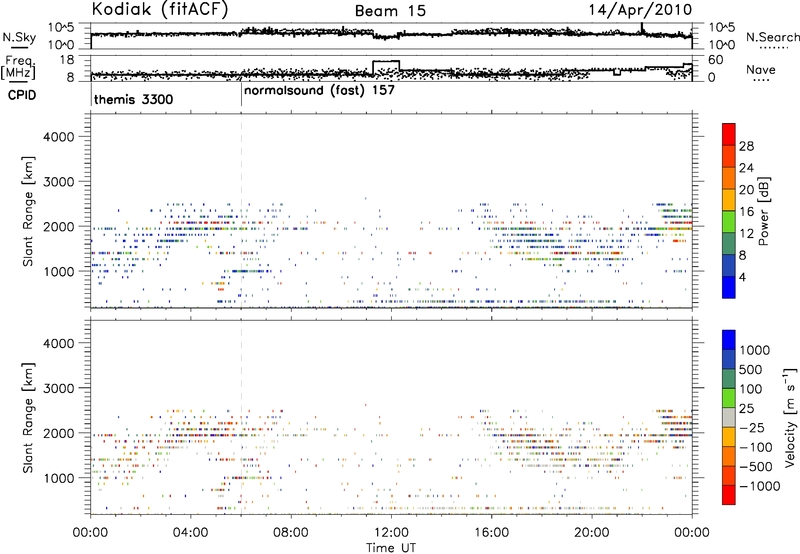Click the 'Slant Range [km]' label of the power panel

coord(28,211)
